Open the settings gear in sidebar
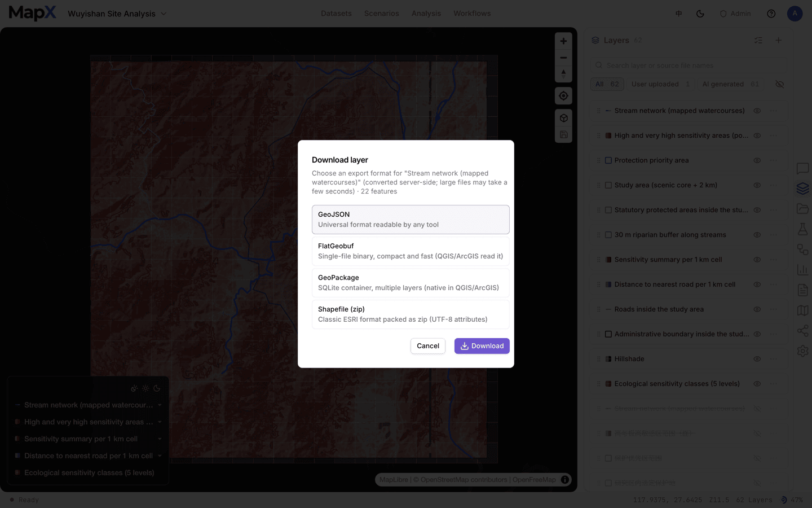 pyautogui.click(x=802, y=351)
